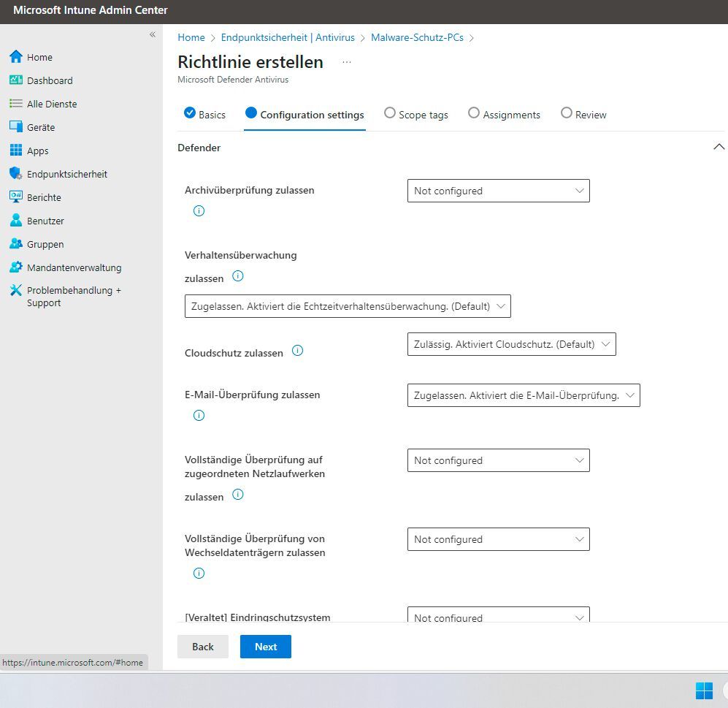Open the info tooltip beside Cloudschutz zulassen

coord(297,351)
